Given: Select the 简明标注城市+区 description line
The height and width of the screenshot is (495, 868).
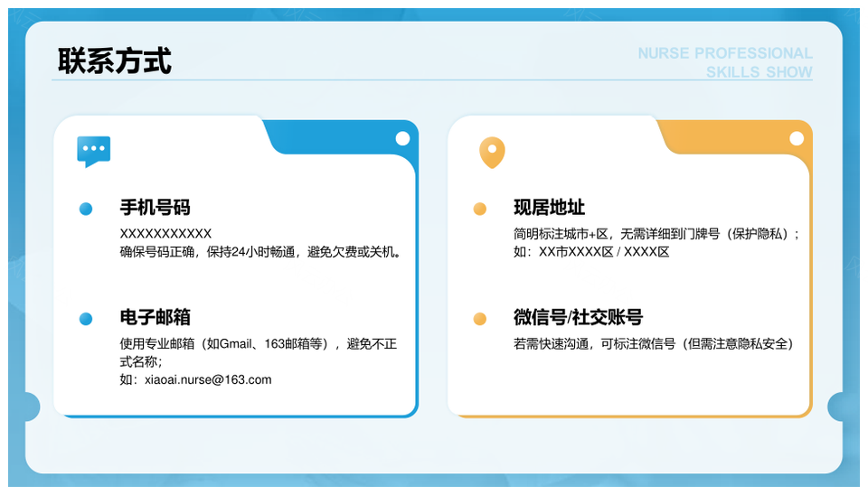Looking at the screenshot, I should point(657,233).
